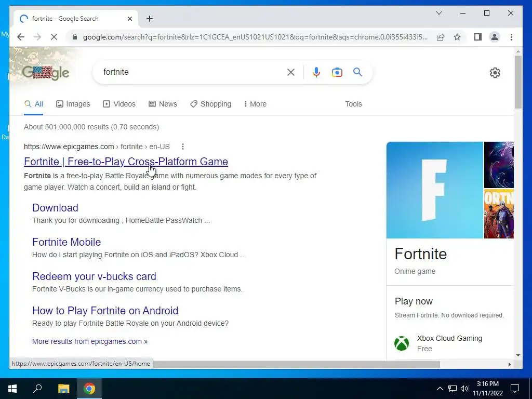Go back using the browser back arrow

point(21,37)
